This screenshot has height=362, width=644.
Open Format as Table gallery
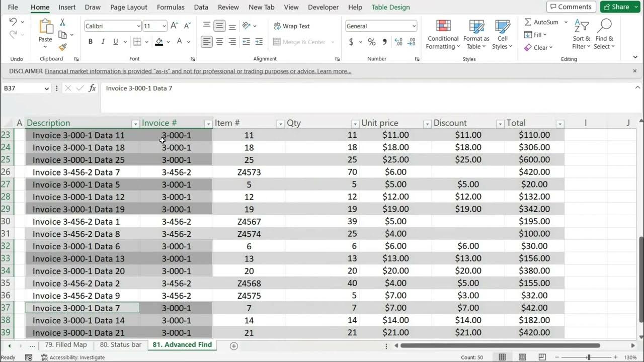click(476, 35)
